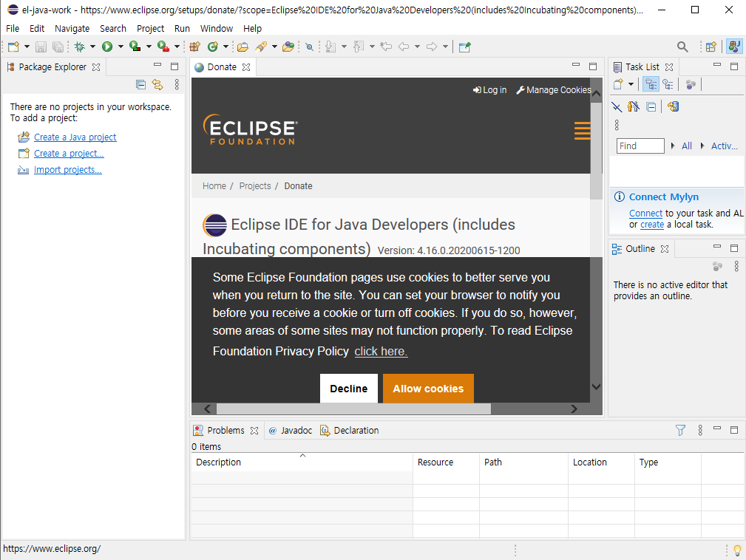Image resolution: width=746 pixels, height=560 pixels.
Task: Click the Previous Annotation toolbar icon
Action: pos(359,47)
